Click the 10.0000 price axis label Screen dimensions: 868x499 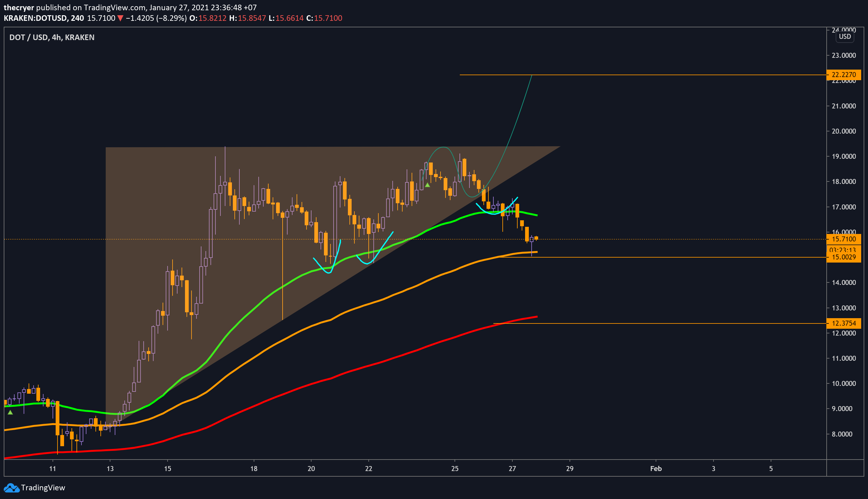pyautogui.click(x=844, y=383)
